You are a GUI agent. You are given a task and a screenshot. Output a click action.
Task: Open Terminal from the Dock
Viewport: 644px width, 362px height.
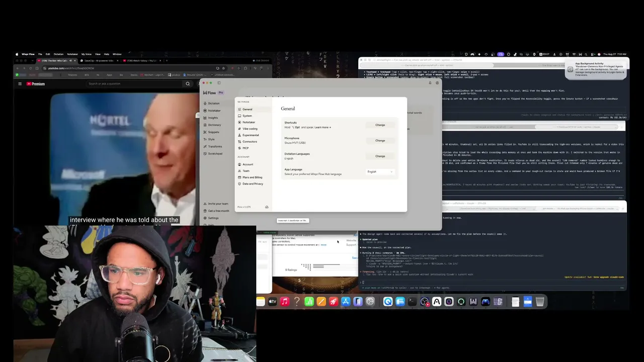(x=412, y=302)
